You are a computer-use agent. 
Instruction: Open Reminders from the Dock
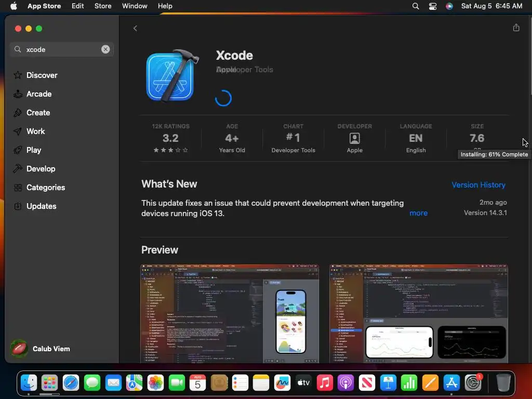coord(240,383)
